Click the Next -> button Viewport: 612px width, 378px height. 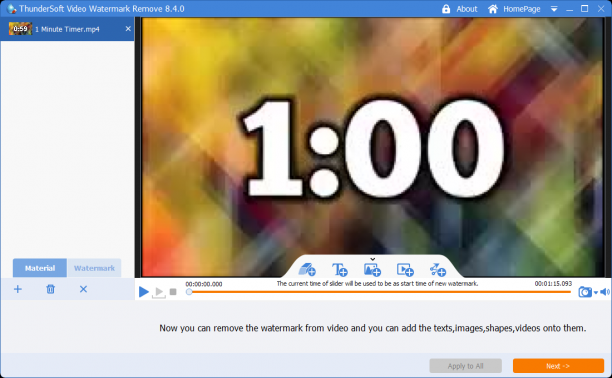point(558,366)
